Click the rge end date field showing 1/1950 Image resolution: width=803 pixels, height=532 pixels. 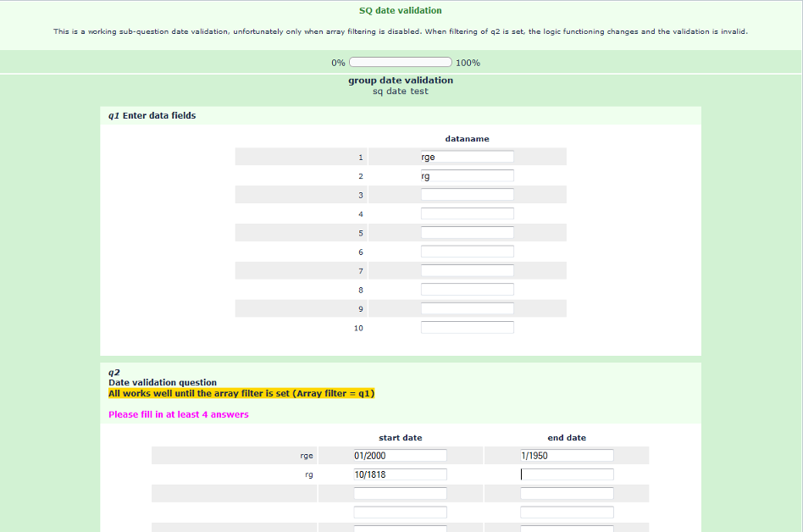567,456
